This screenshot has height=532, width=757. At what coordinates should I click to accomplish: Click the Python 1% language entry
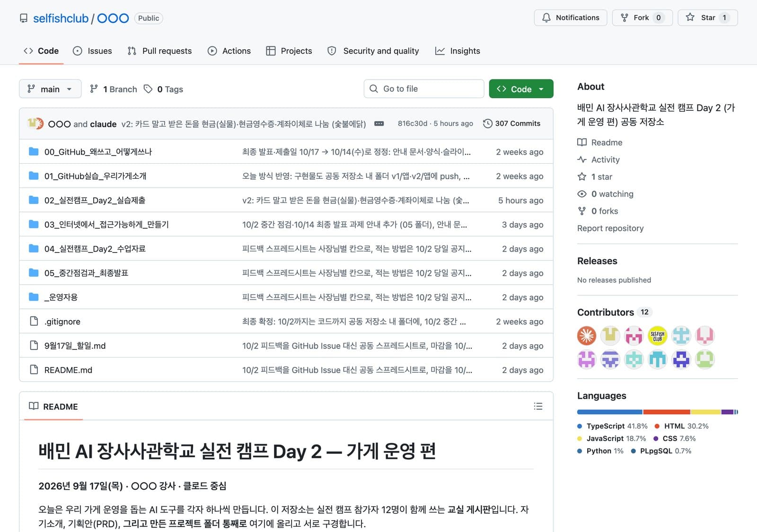click(600, 451)
